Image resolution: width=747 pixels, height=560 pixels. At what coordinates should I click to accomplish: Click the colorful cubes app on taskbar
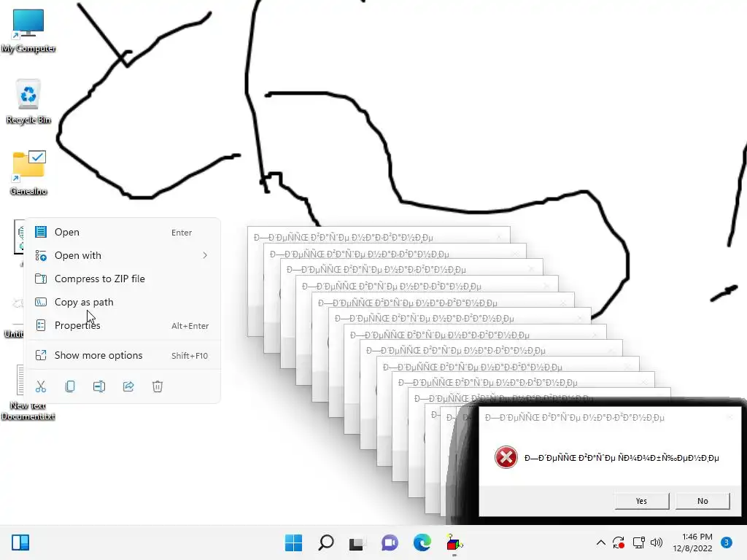point(454,542)
